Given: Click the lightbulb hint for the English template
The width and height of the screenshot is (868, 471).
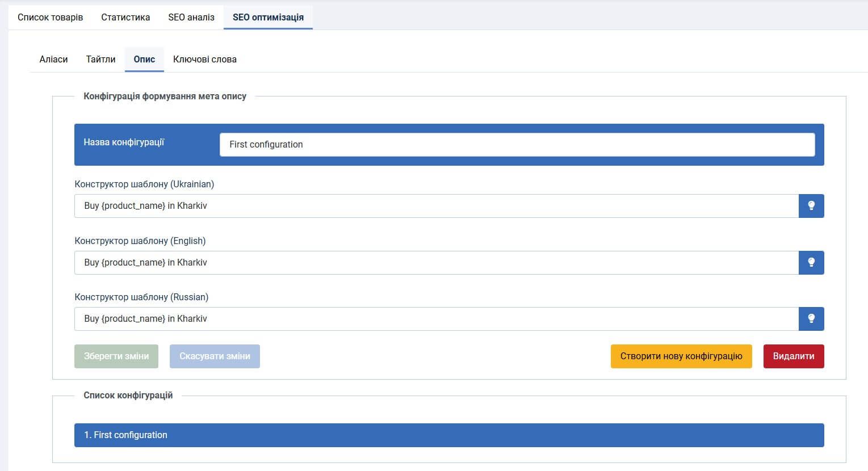Looking at the screenshot, I should coord(811,263).
